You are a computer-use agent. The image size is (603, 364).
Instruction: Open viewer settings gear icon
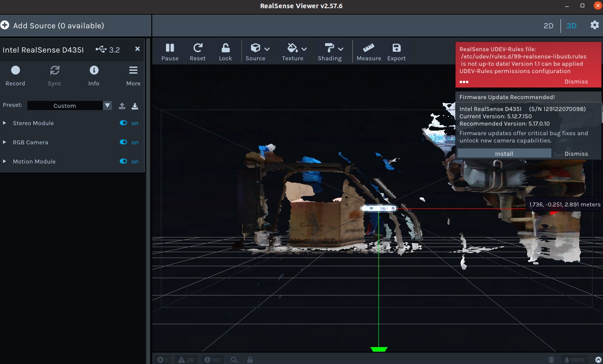[x=594, y=25]
